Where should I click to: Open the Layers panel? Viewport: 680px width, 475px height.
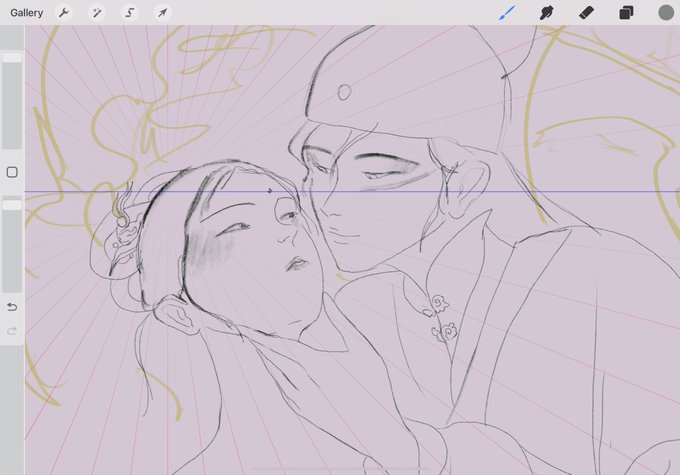[626, 13]
